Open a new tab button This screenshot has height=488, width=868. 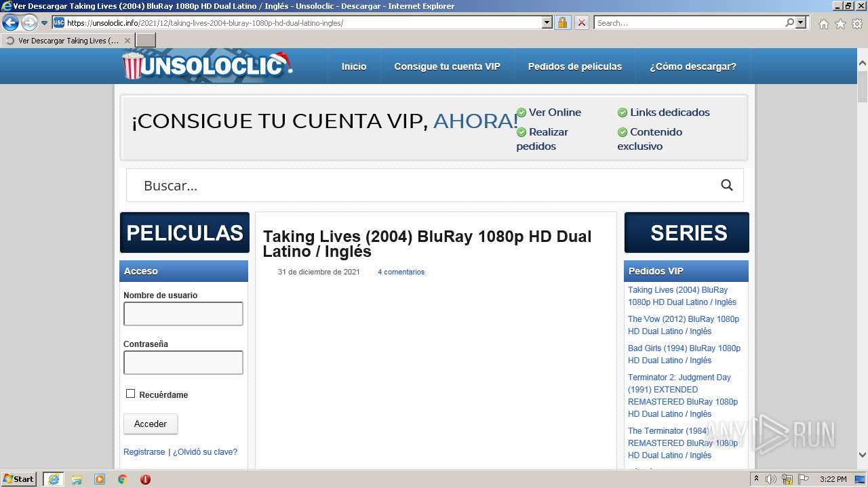click(146, 41)
